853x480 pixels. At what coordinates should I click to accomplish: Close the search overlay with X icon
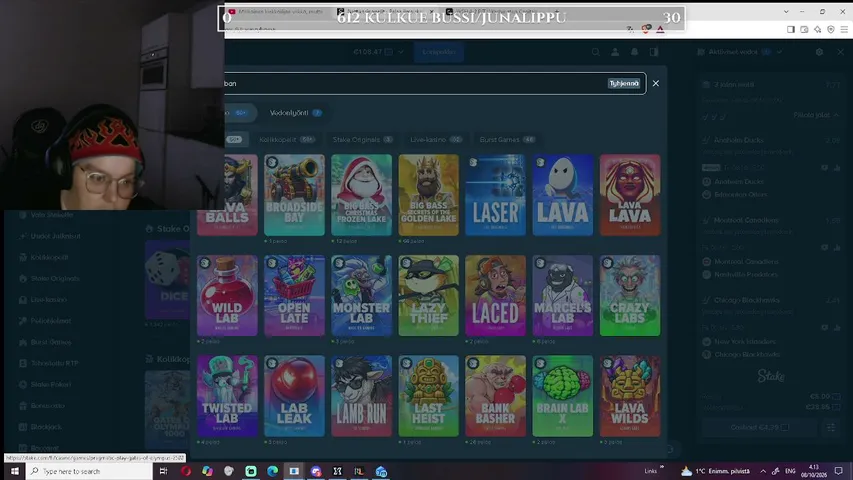coord(656,83)
